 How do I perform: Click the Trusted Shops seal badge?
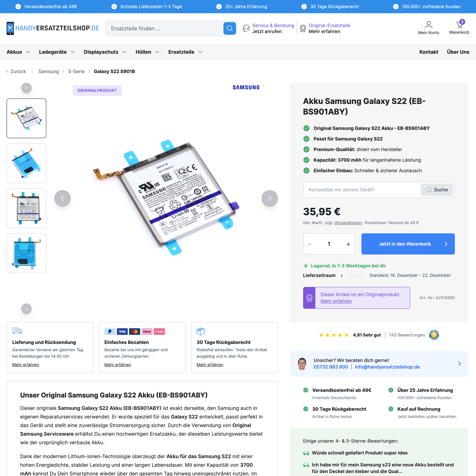(434, 335)
